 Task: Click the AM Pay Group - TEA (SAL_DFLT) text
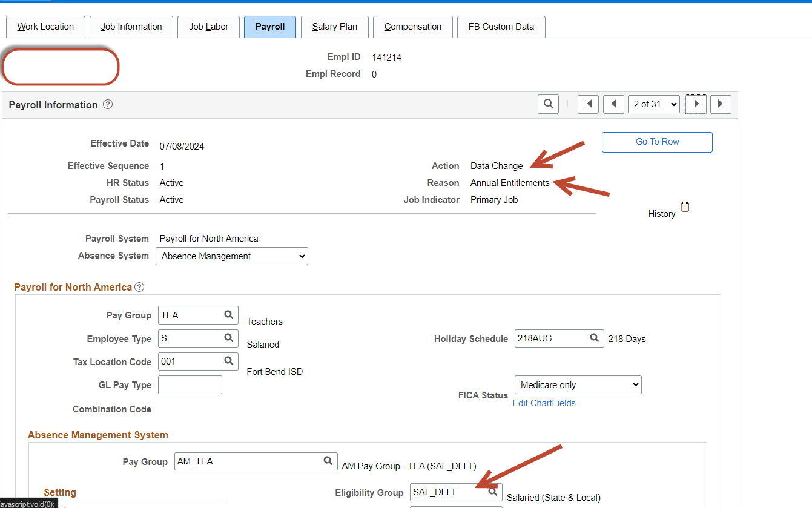(x=409, y=466)
